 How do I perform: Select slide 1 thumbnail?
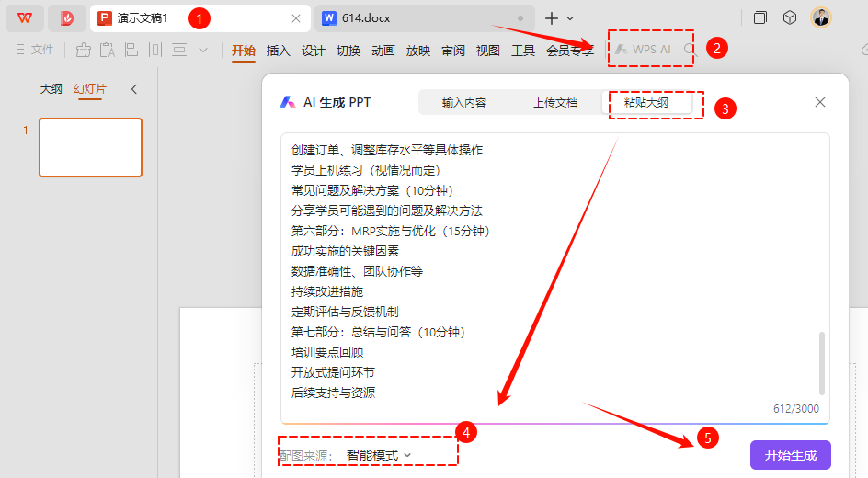[90, 147]
